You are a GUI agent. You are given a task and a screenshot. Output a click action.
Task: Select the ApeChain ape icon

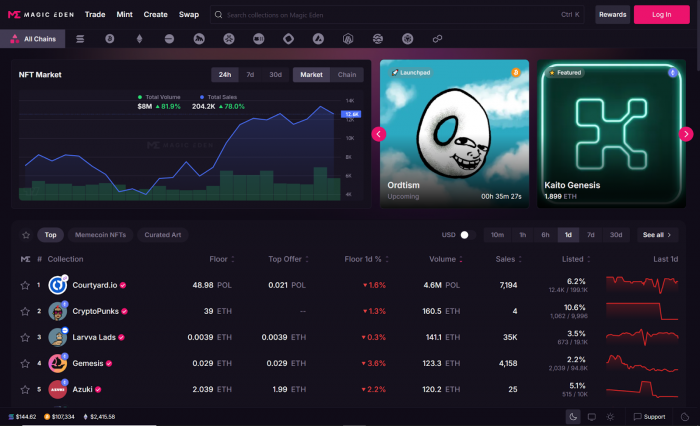click(199, 39)
